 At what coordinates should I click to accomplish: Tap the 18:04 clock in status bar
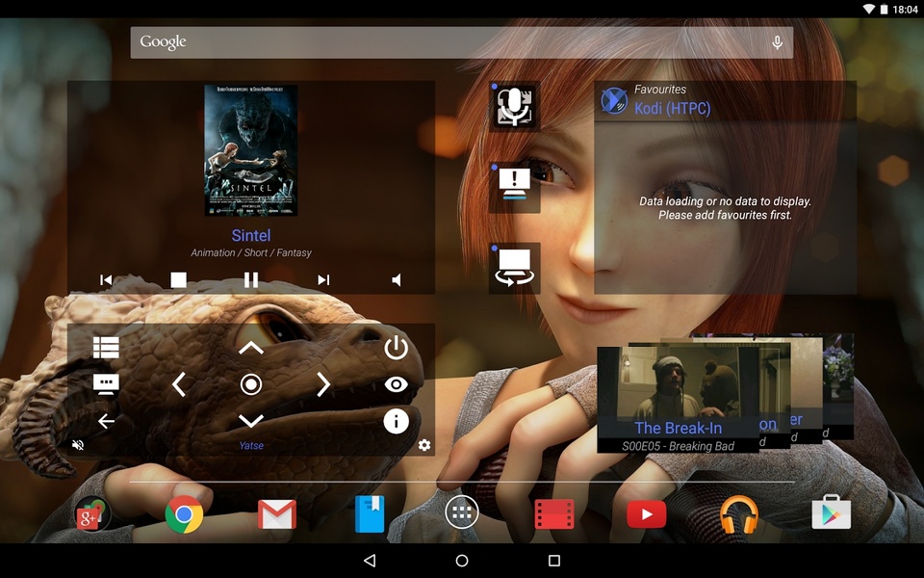pyautogui.click(x=905, y=10)
